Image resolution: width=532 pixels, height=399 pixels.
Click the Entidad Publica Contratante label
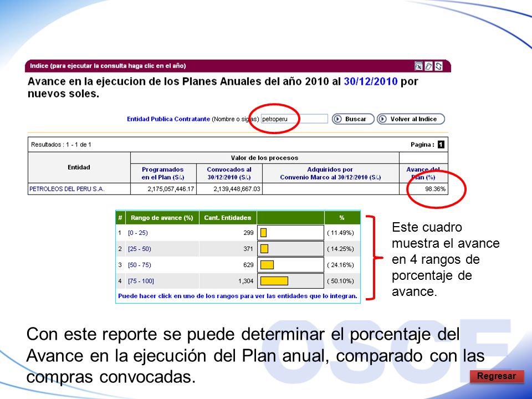tap(168, 119)
